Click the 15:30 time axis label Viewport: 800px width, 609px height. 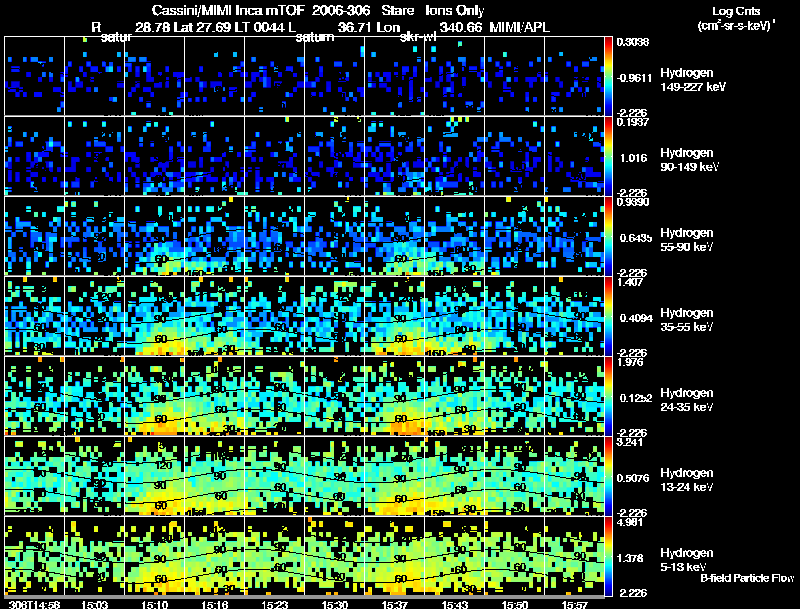pyautogui.click(x=335, y=605)
